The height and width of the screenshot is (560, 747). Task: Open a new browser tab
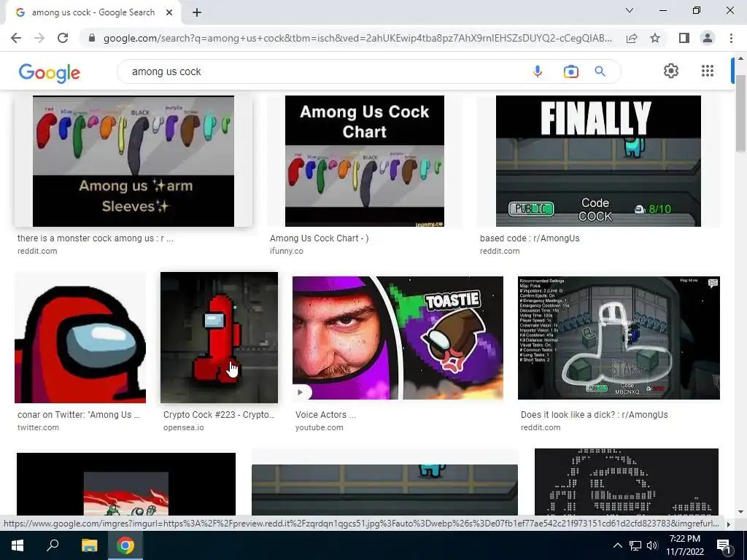[197, 13]
